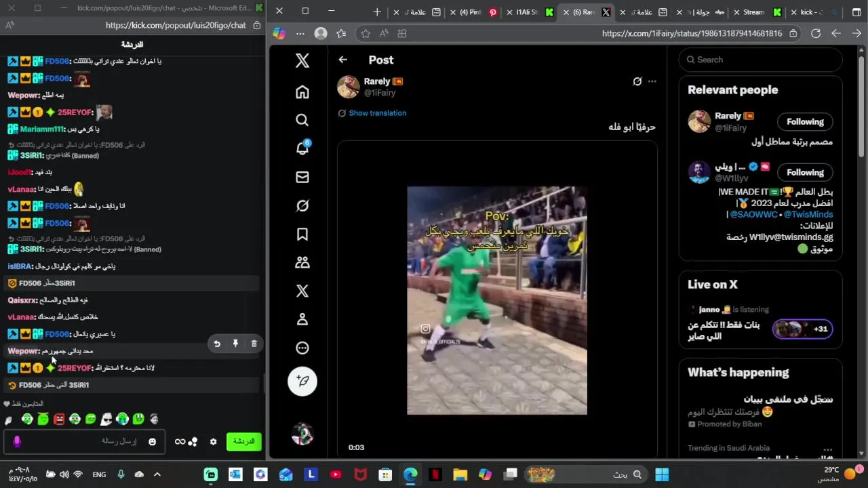The image size is (868, 488).
Task: Click the X page address bar URL
Action: coord(692,33)
